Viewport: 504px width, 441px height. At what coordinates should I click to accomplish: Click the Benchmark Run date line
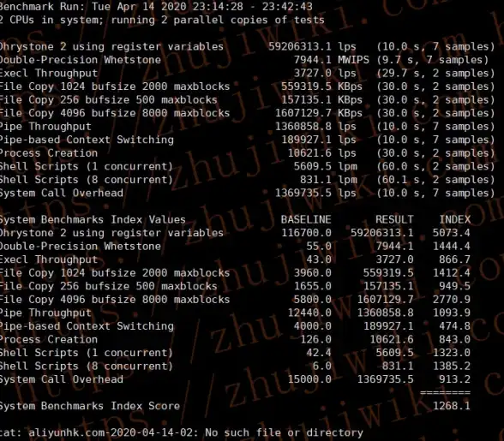156,7
